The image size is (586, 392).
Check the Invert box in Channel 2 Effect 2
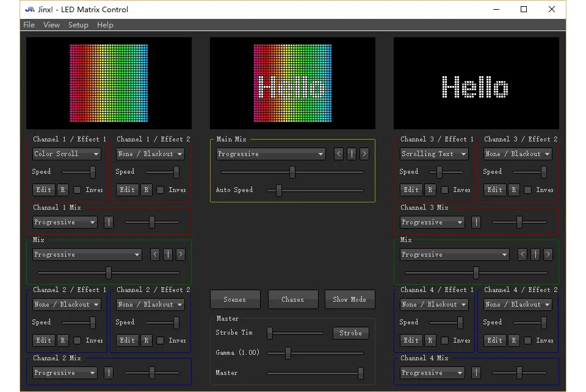161,340
